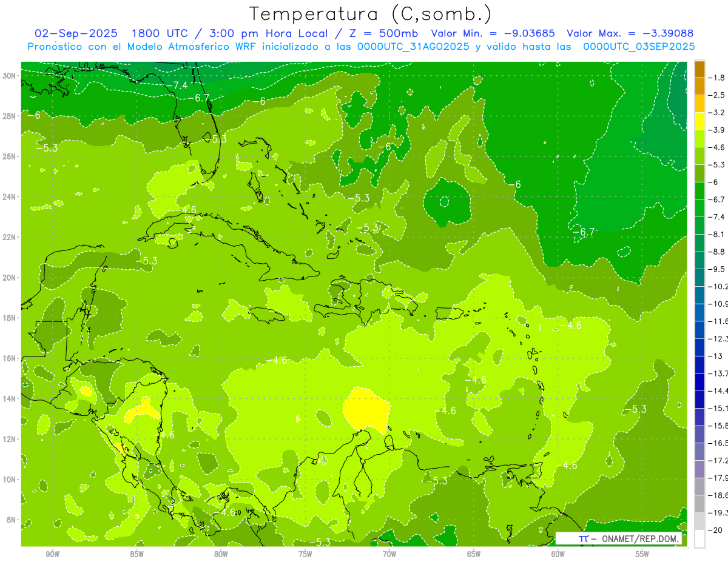Click the "-1.8" color bar value
Image resolution: width=728 pixels, height=562 pixels.
716,78
